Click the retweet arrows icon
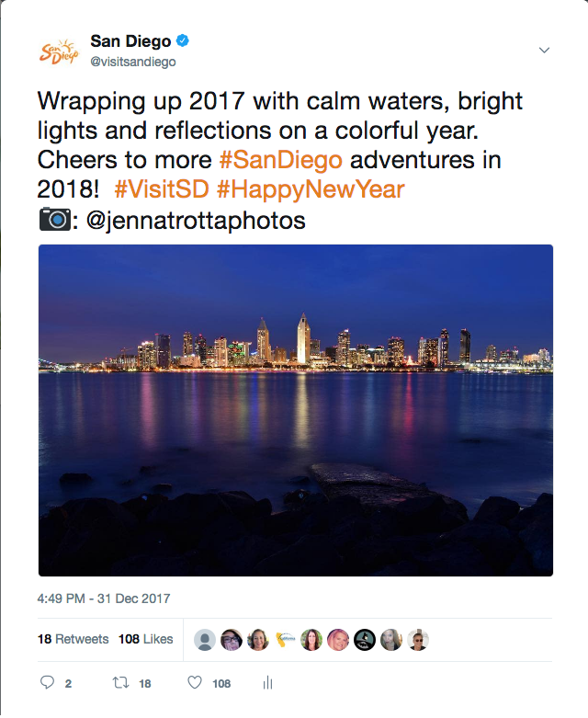588x718 pixels. pyautogui.click(x=120, y=683)
